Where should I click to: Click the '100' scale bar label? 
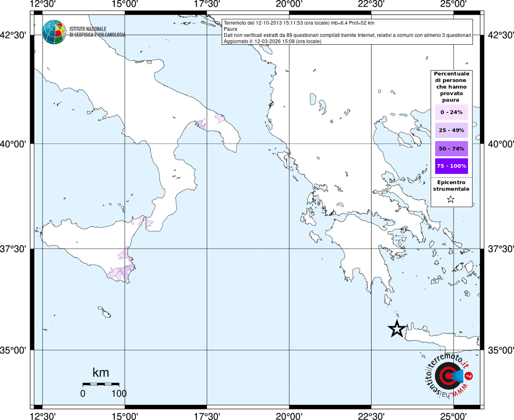click(x=119, y=393)
